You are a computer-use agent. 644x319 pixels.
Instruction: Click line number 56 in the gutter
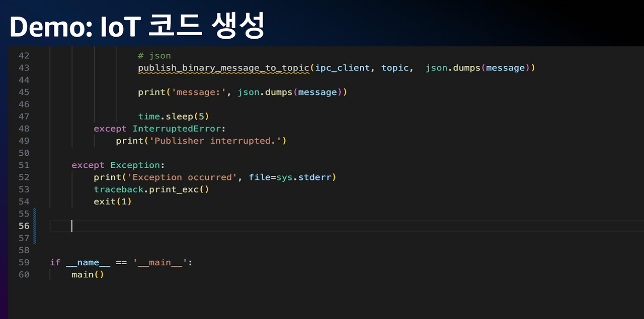(x=24, y=226)
